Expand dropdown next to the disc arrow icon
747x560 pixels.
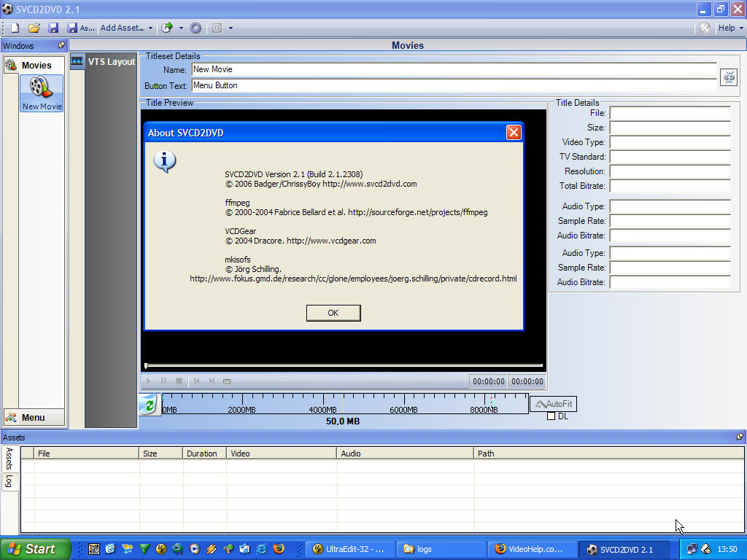pos(181,28)
